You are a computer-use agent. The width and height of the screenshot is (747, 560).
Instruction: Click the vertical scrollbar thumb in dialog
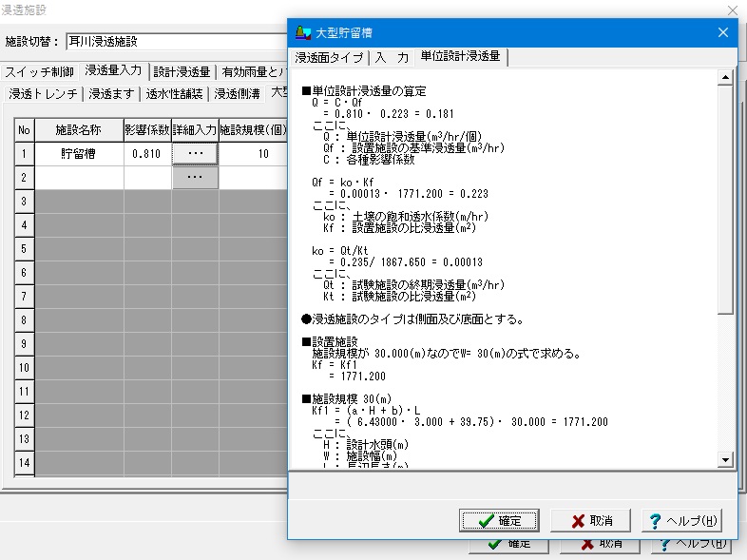725,201
